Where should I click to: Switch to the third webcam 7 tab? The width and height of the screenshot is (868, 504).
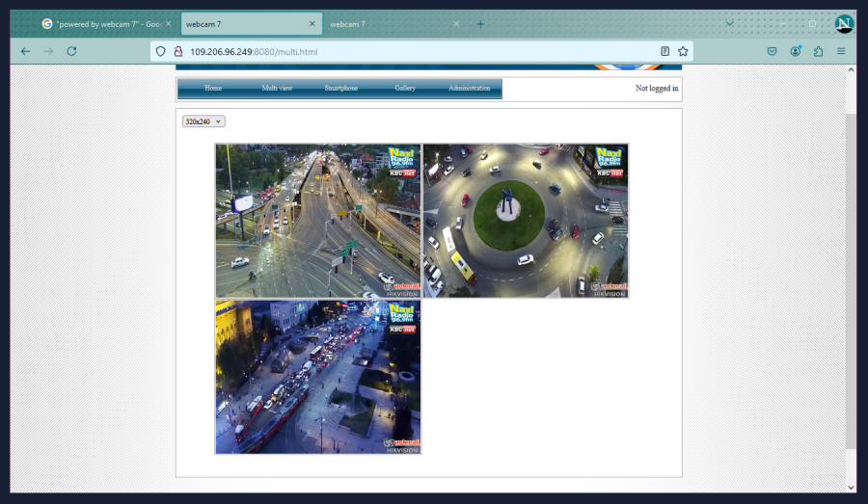click(x=388, y=24)
